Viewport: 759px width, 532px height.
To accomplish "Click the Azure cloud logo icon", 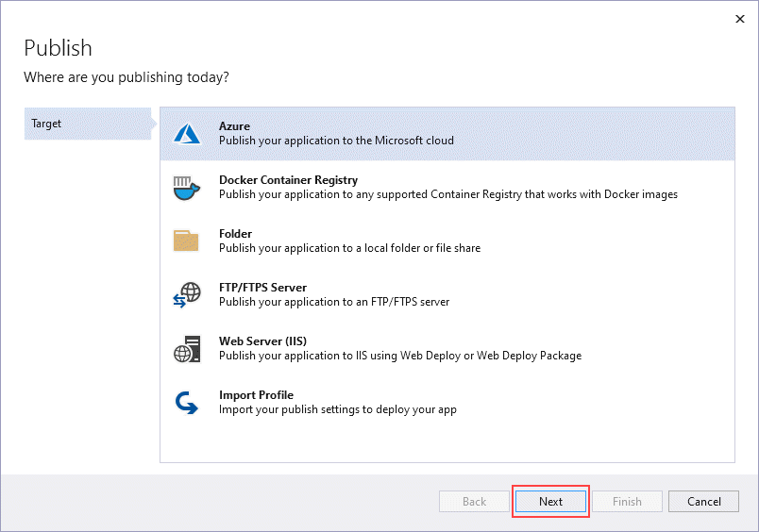I will (x=187, y=134).
